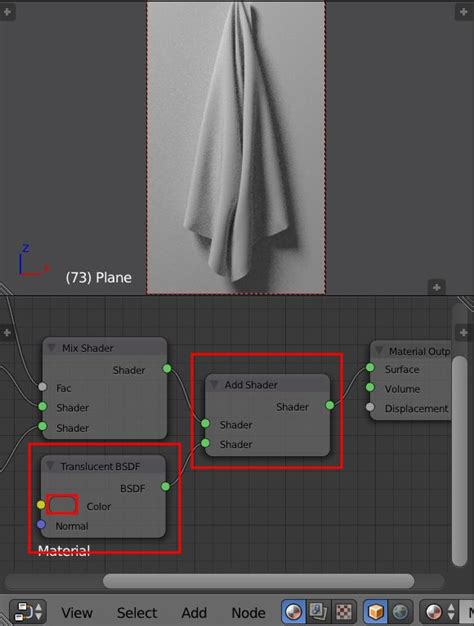Collapse the Add Shader node

tap(214, 384)
